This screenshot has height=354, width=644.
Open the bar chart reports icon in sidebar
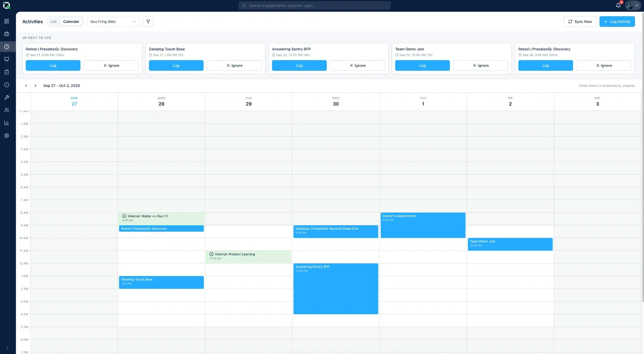(6, 123)
